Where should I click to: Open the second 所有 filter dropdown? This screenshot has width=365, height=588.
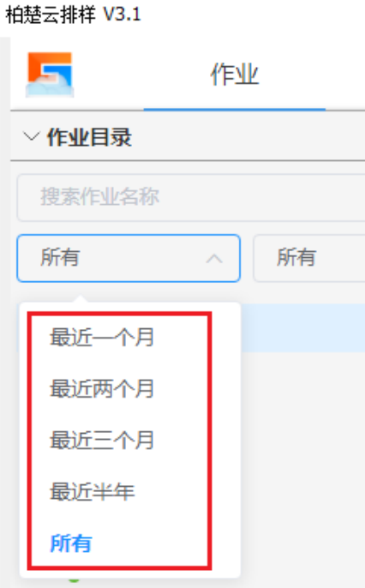[x=309, y=258]
